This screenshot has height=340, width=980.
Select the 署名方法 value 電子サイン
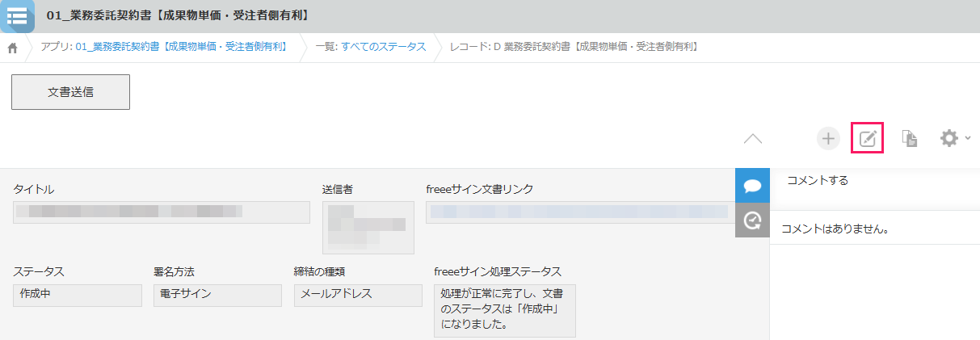[x=217, y=295]
